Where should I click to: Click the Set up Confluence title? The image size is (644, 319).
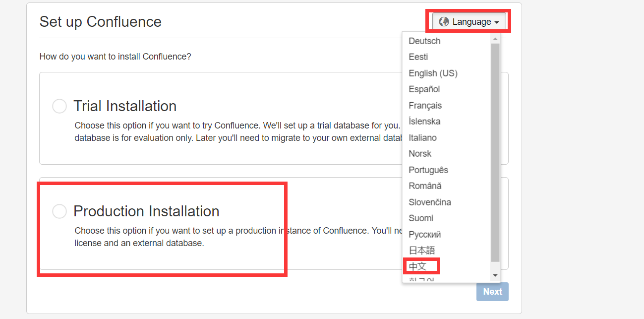point(101,22)
